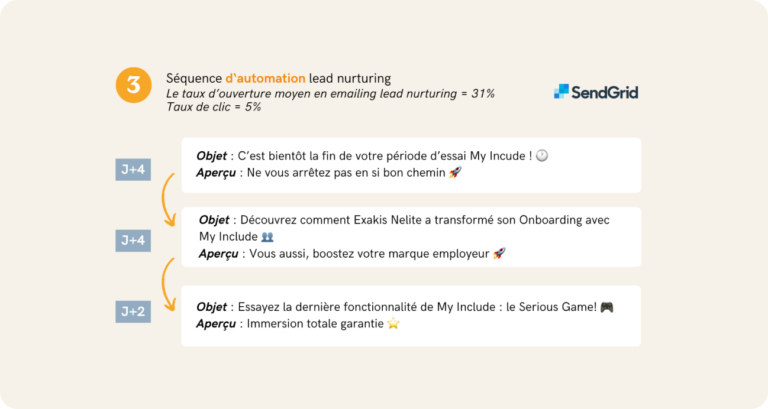Viewport: 768px width, 409px height.
Task: Click the rocket emoji after "marque employeur"
Action: click(x=499, y=253)
